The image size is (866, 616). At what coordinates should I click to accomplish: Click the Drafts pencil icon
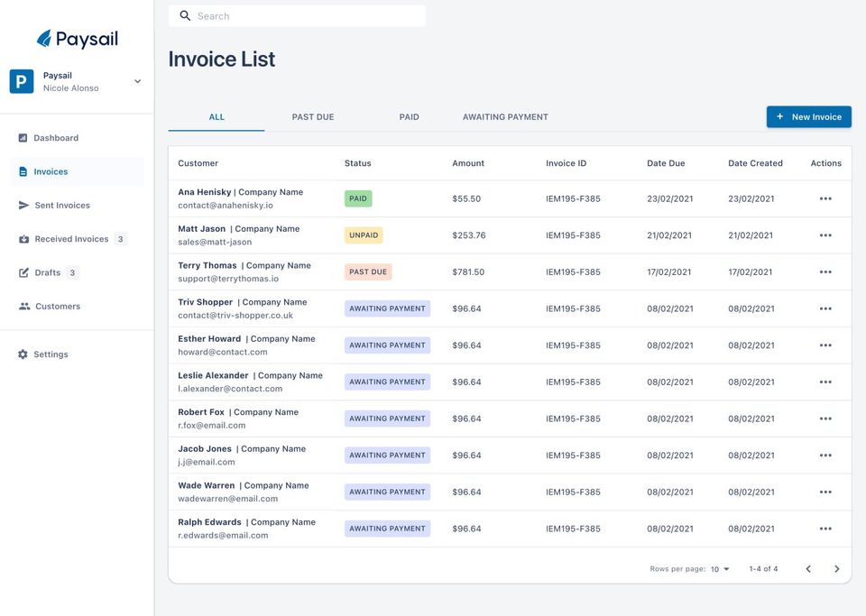[23, 272]
